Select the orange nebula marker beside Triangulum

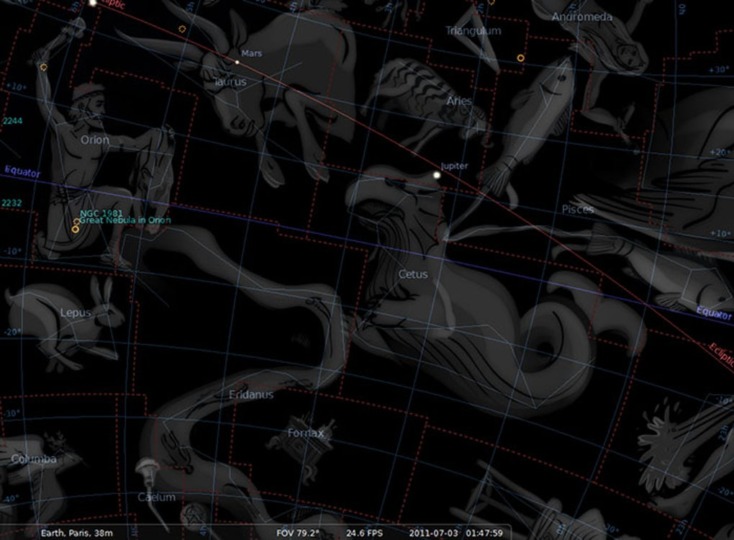click(x=521, y=58)
